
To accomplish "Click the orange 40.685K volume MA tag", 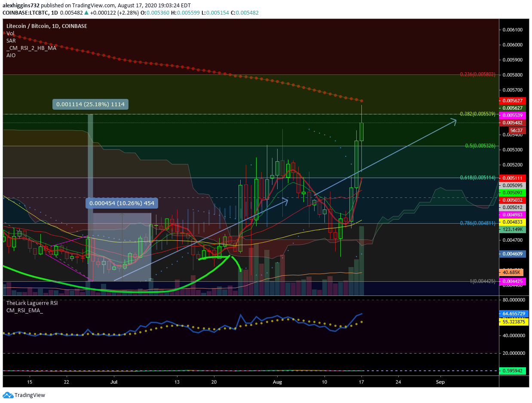I will coord(511,272).
